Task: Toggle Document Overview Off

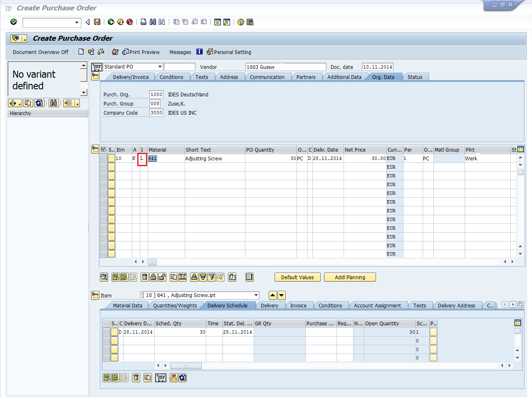Action: point(40,52)
